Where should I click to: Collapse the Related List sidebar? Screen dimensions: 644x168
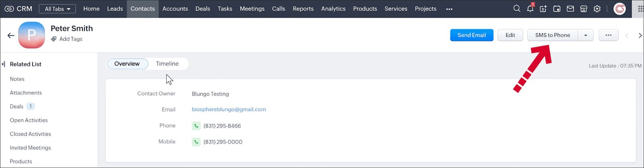[3, 64]
